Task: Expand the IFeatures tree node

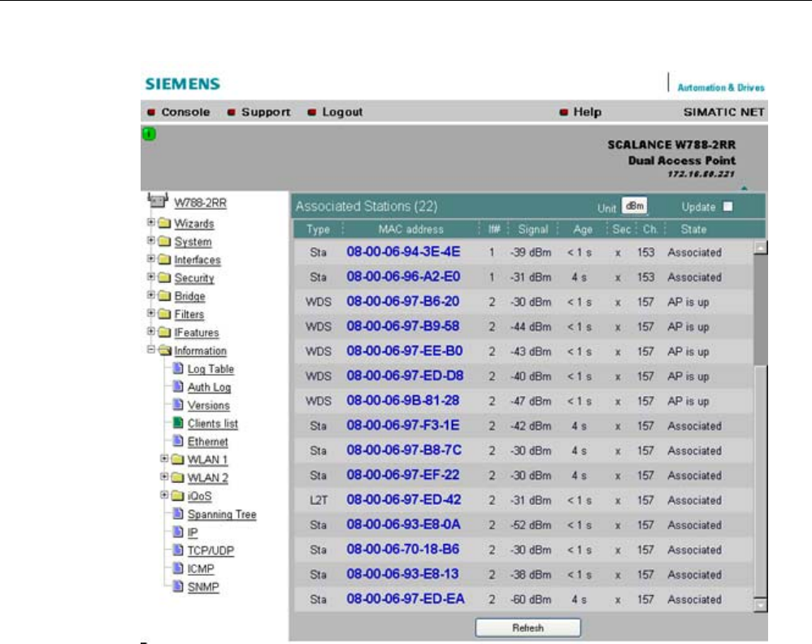Action: click(x=150, y=331)
